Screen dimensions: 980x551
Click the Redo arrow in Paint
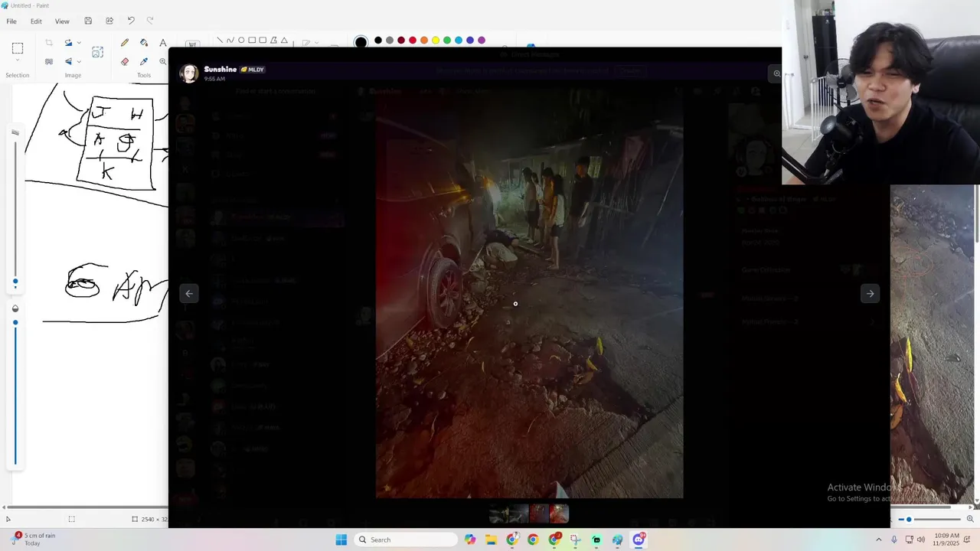click(150, 21)
